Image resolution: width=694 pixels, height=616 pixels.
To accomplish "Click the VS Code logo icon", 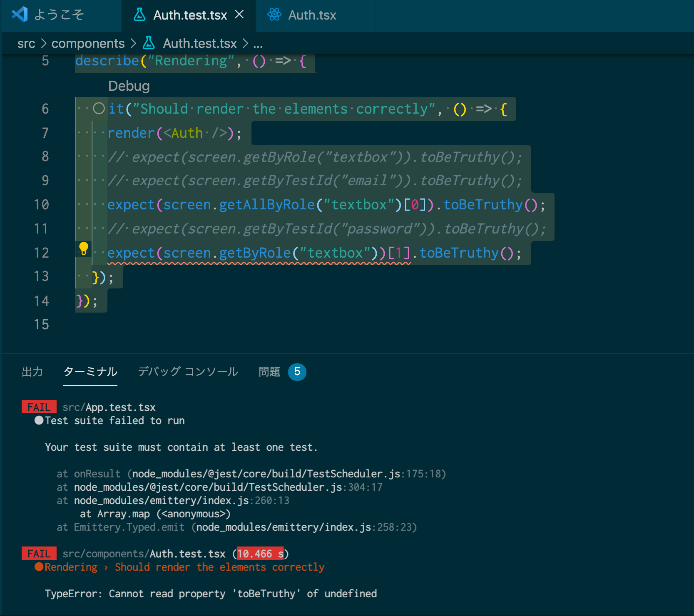I will coord(20,15).
